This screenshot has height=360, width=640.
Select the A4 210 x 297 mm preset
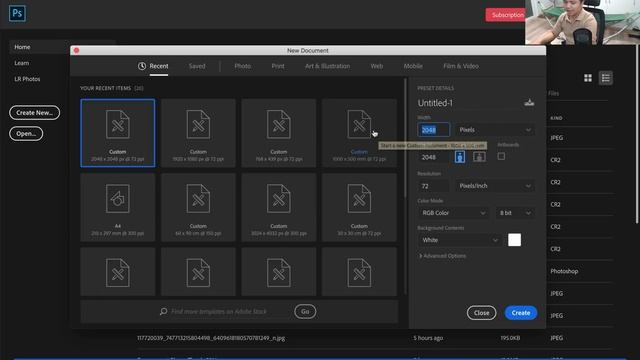pos(118,207)
